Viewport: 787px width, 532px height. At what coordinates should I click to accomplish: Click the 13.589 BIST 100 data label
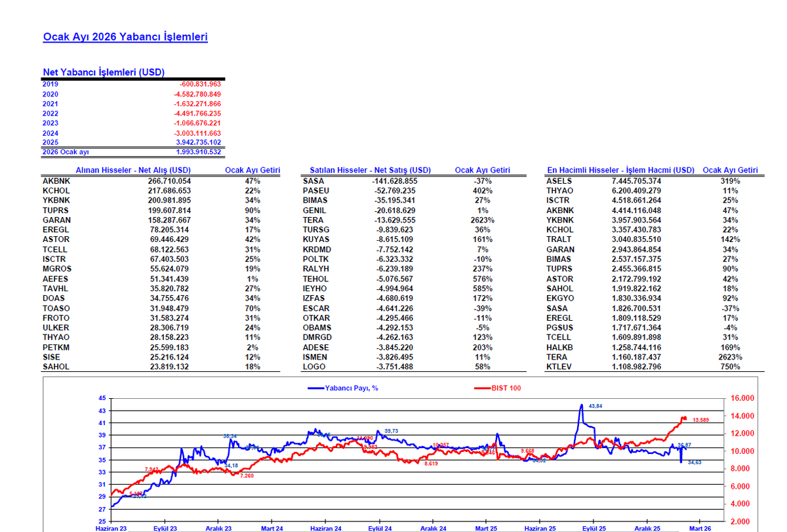[700, 420]
